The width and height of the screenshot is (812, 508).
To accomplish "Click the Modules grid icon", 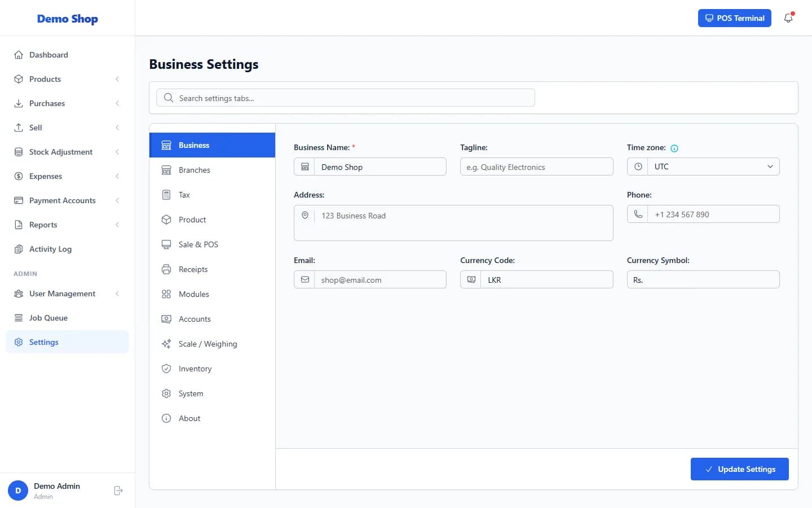I will click(166, 294).
